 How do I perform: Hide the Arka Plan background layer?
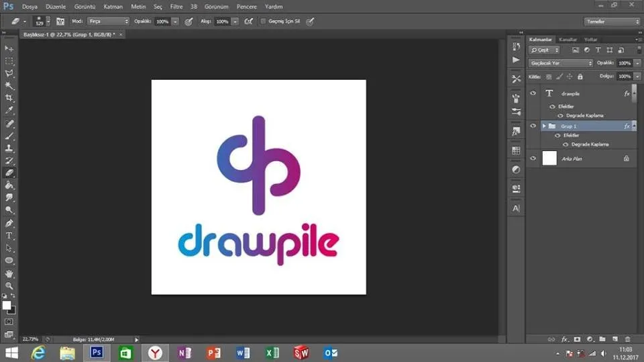(x=533, y=159)
